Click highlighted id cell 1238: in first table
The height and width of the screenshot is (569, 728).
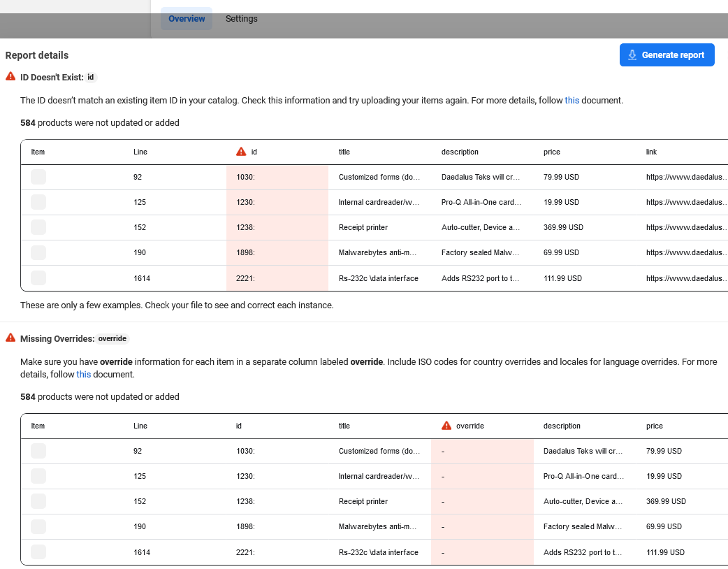click(277, 227)
